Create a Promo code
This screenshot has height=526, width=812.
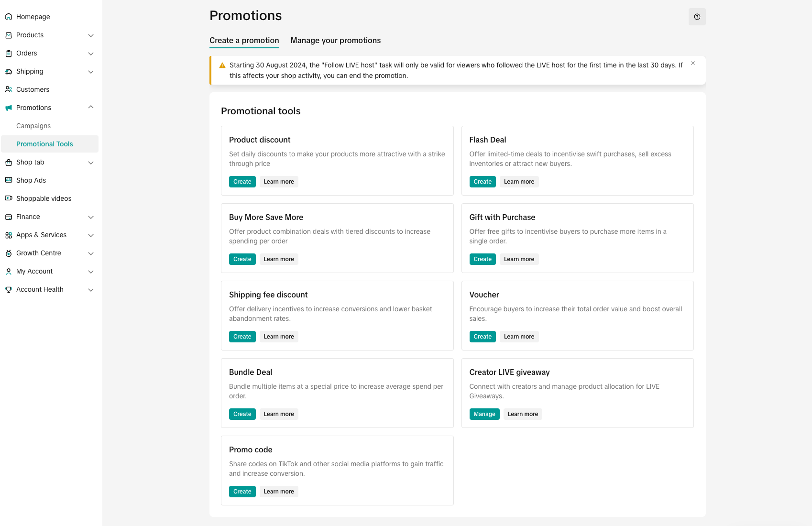[x=242, y=492]
